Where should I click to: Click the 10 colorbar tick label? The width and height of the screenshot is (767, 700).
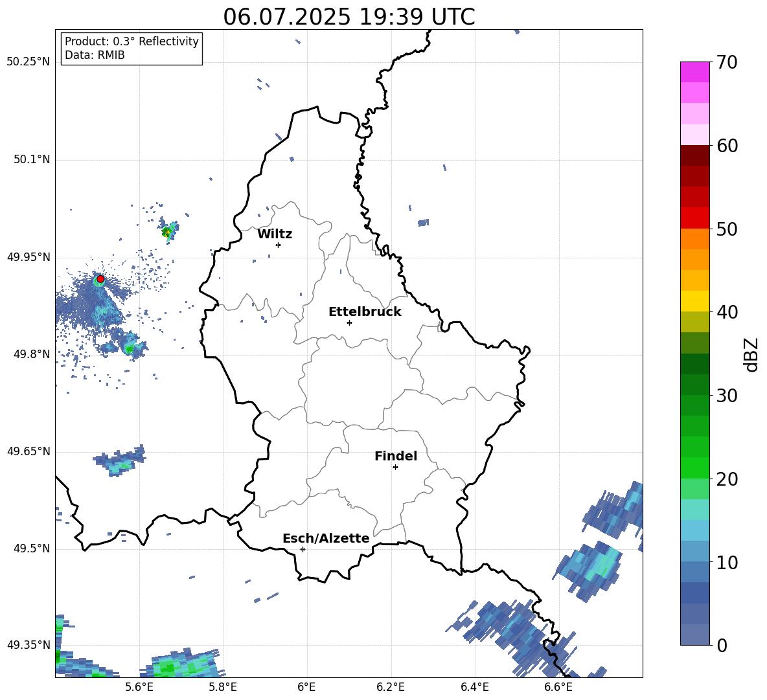click(x=726, y=562)
